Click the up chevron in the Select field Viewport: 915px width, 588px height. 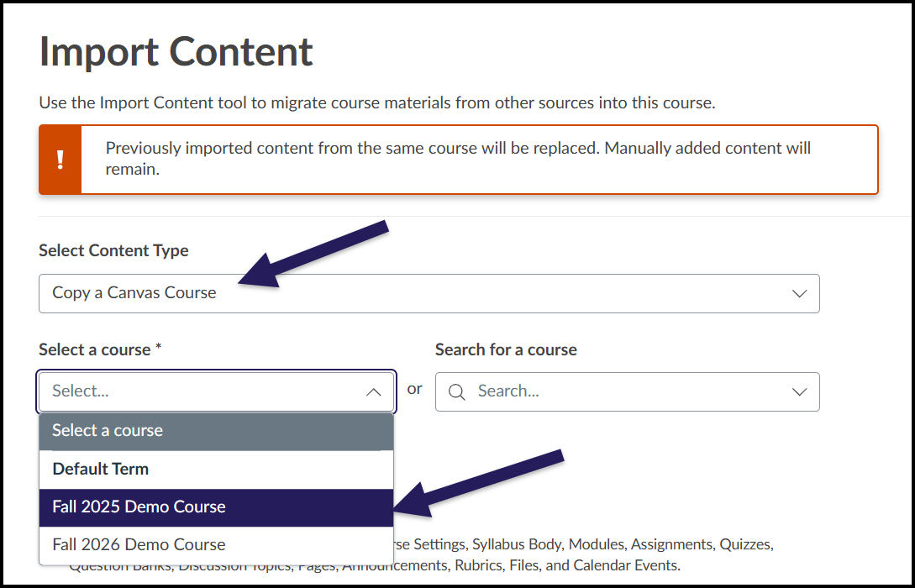[x=373, y=392]
